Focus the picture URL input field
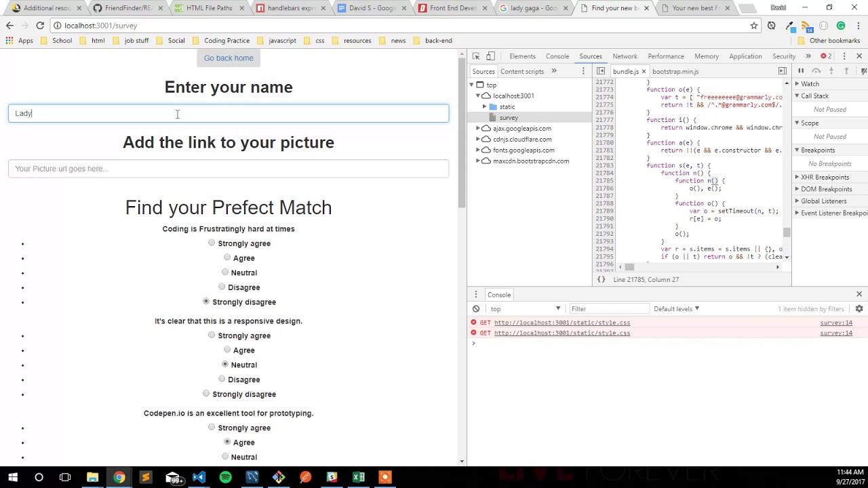The width and height of the screenshot is (868, 488). point(229,169)
